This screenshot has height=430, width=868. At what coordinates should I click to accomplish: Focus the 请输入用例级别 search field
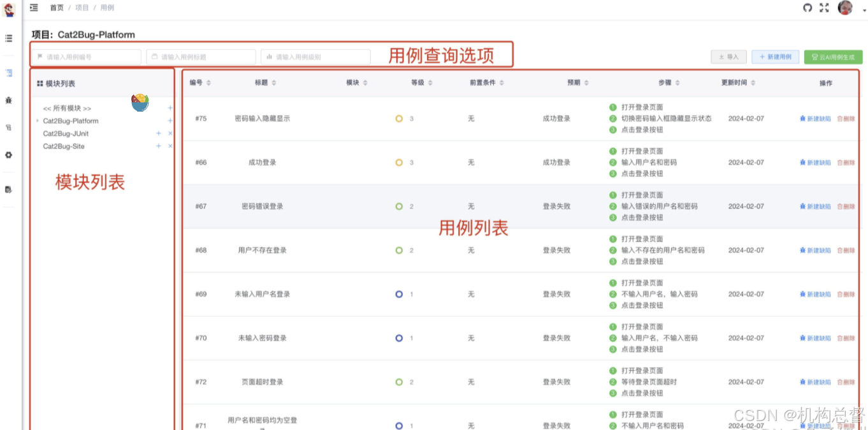pos(315,57)
